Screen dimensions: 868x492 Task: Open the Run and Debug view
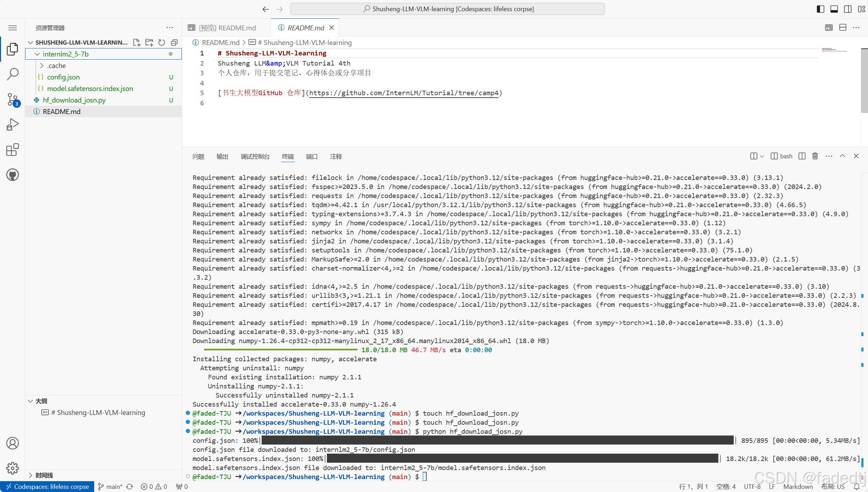point(13,124)
